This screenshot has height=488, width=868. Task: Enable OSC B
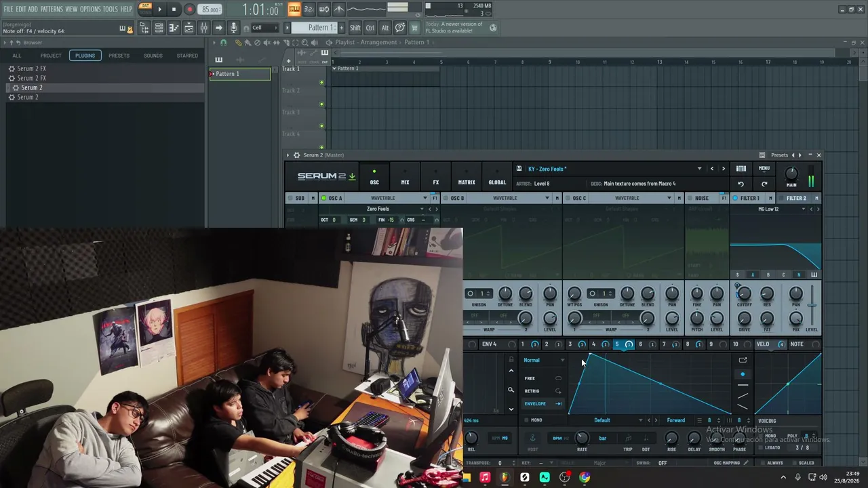click(446, 198)
